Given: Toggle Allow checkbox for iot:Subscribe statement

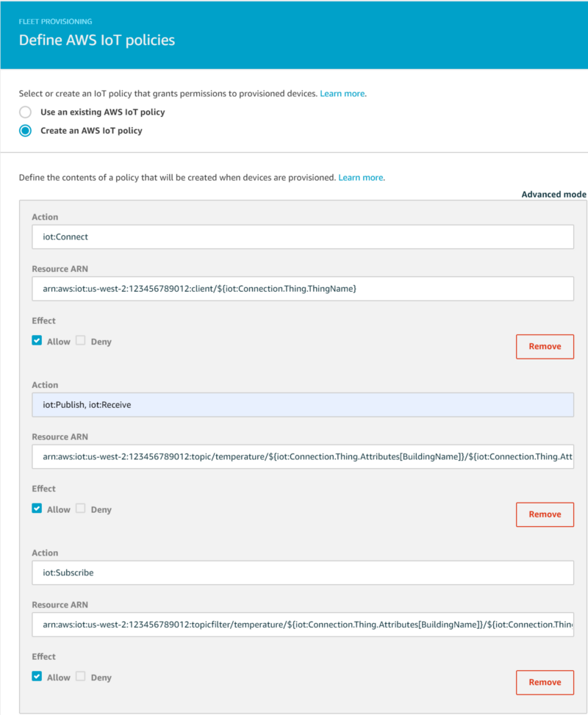Looking at the screenshot, I should 37,676.
